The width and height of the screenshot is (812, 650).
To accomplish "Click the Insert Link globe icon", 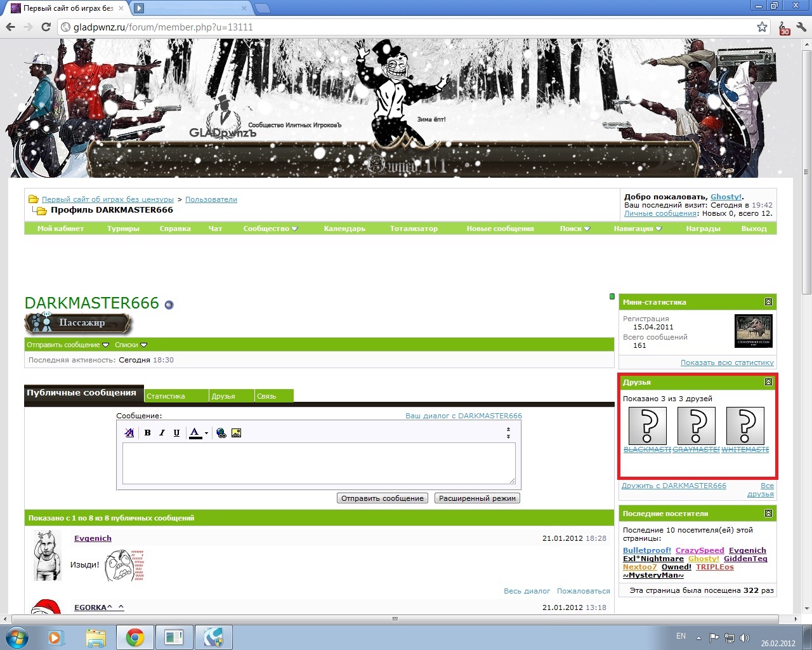I will click(221, 433).
